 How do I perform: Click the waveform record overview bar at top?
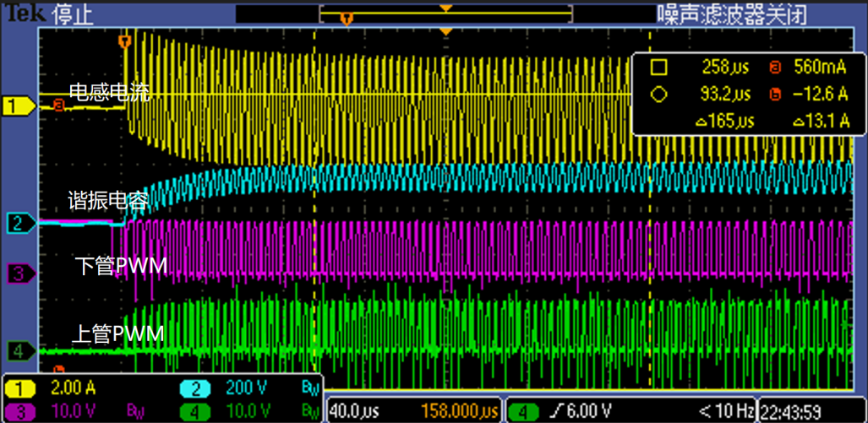[445, 14]
